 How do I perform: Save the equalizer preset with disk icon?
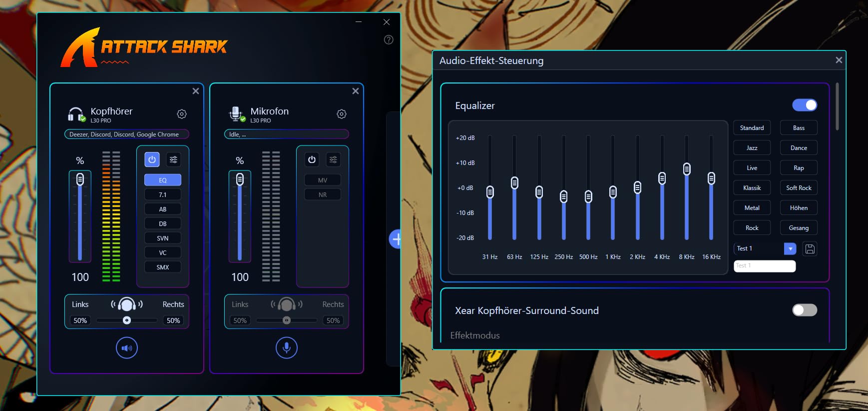(810, 249)
